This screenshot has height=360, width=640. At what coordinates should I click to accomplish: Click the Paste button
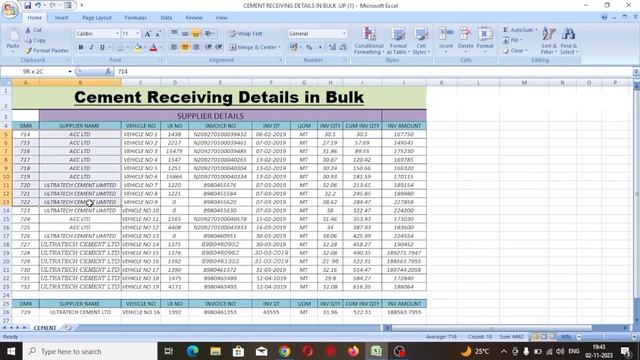(x=13, y=40)
